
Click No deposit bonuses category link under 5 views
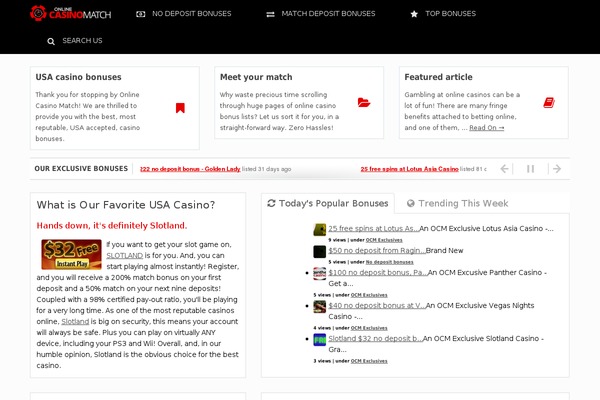(x=390, y=262)
